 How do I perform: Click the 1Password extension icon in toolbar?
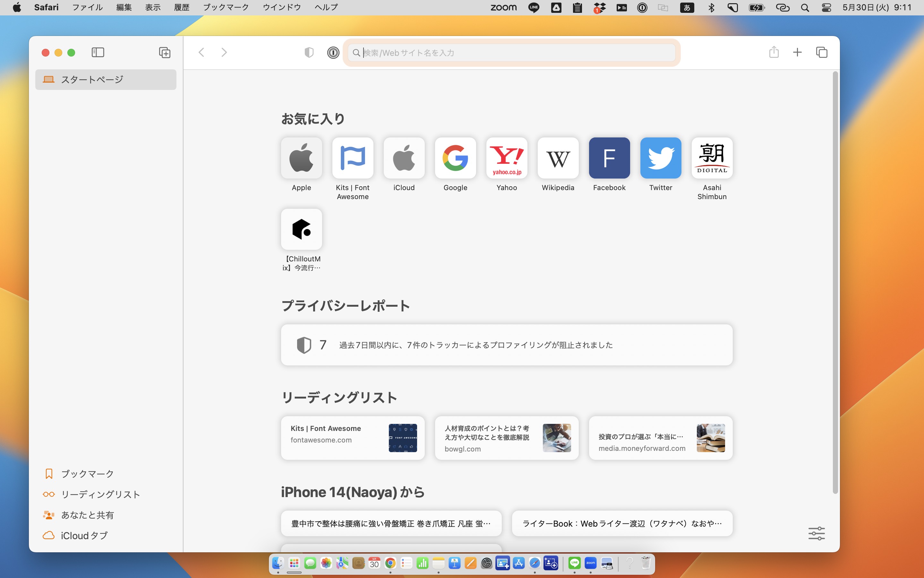pos(333,52)
